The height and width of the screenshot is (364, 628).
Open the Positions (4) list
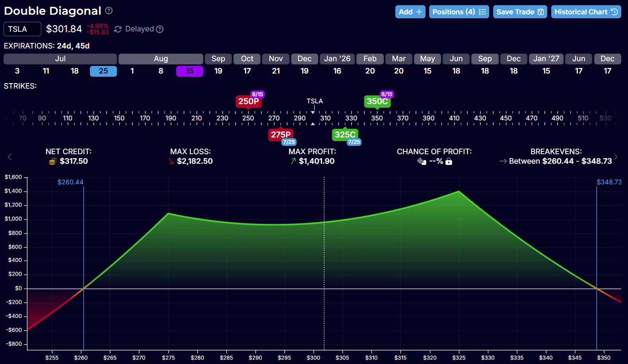459,12
